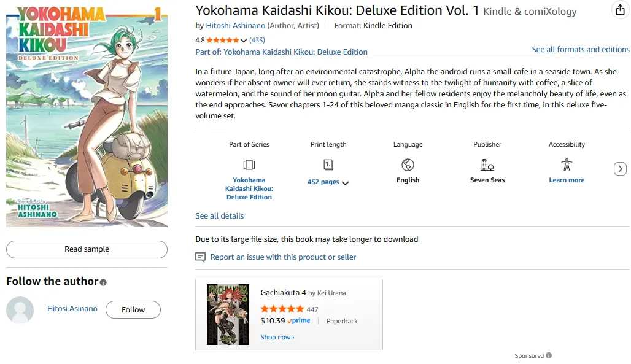Click the report issue speech bubble icon
Image resolution: width=631 pixels, height=364 pixels.
(x=200, y=257)
